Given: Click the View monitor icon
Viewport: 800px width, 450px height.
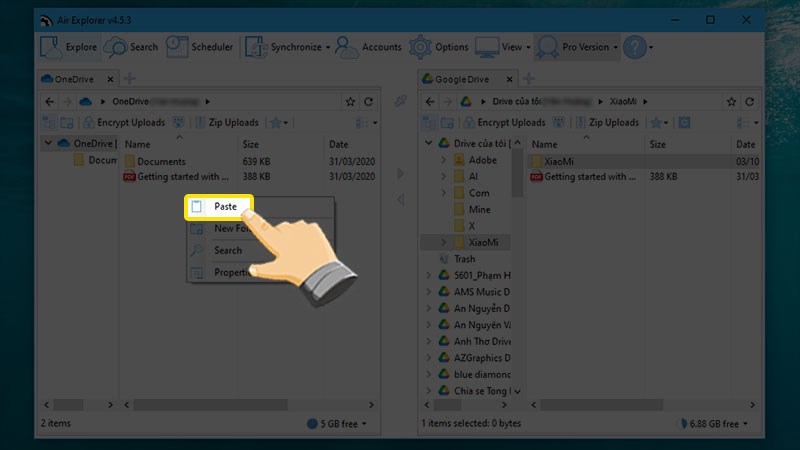Looking at the screenshot, I should pos(487,47).
